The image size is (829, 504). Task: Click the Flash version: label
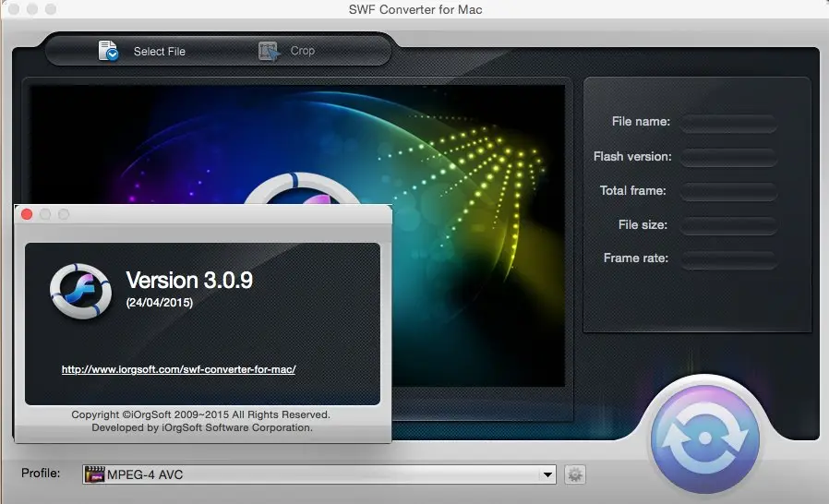(632, 157)
